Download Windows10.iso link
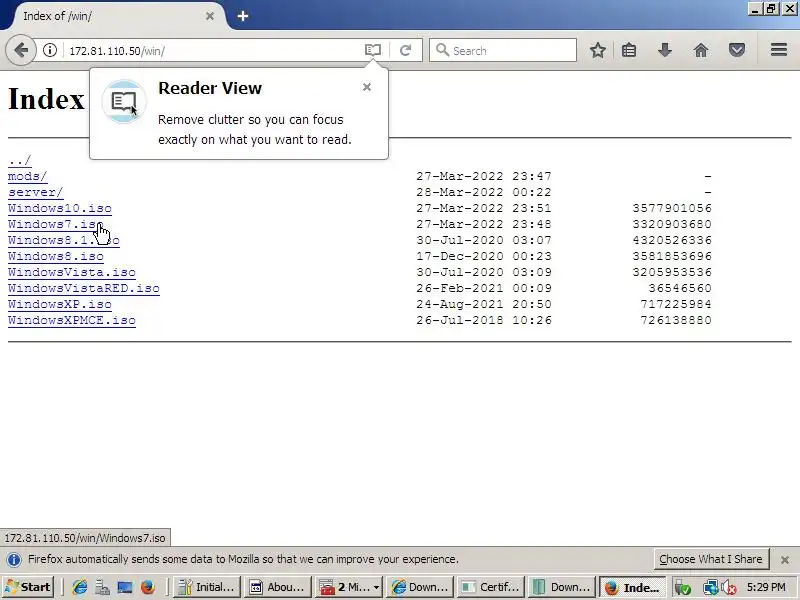 [60, 208]
